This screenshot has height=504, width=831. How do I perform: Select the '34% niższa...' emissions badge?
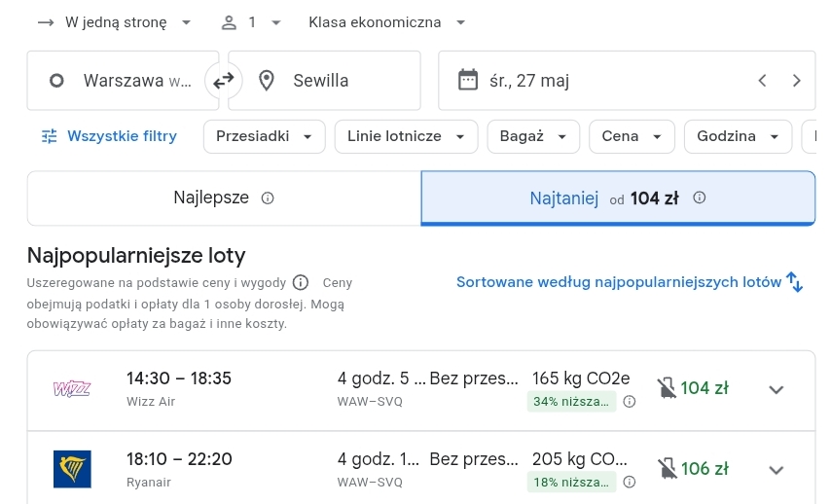click(x=571, y=401)
